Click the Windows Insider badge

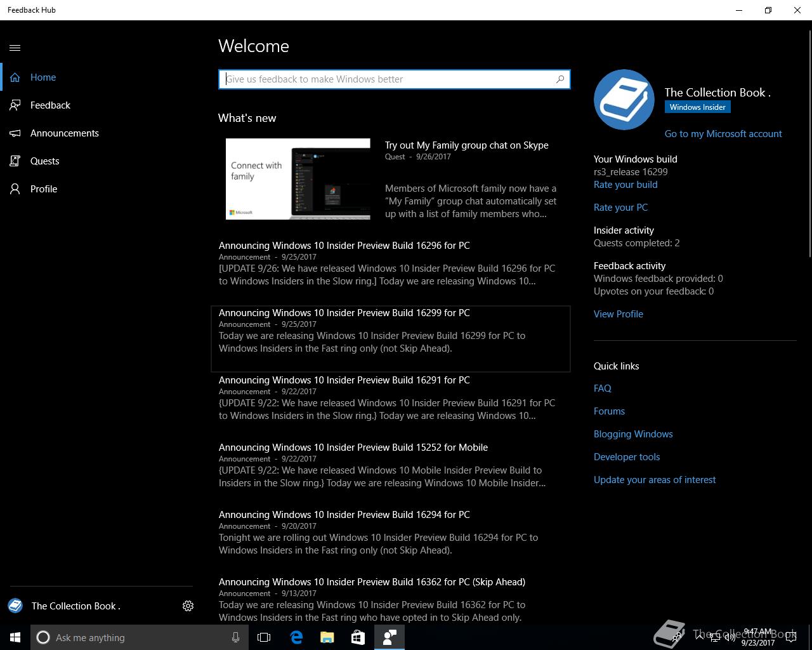coord(698,107)
